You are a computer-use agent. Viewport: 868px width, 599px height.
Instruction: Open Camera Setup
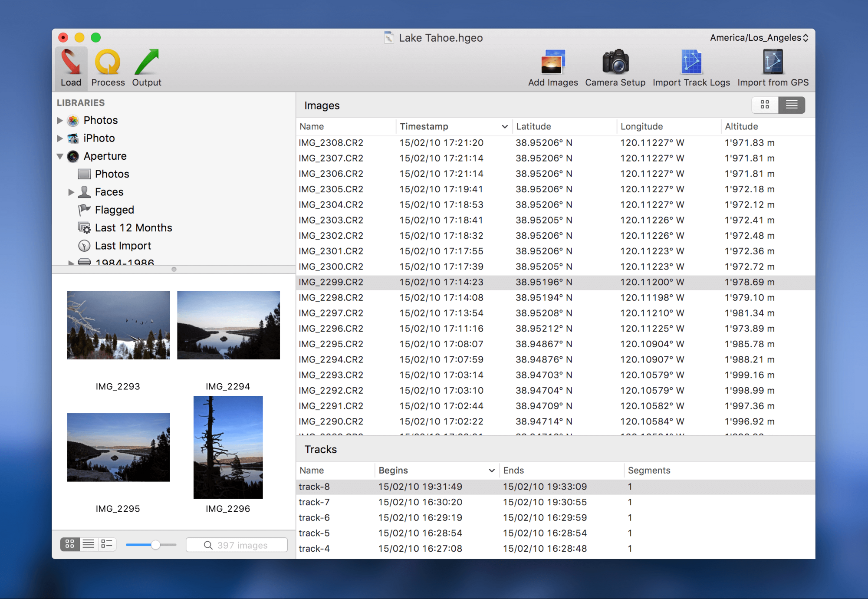coord(615,69)
